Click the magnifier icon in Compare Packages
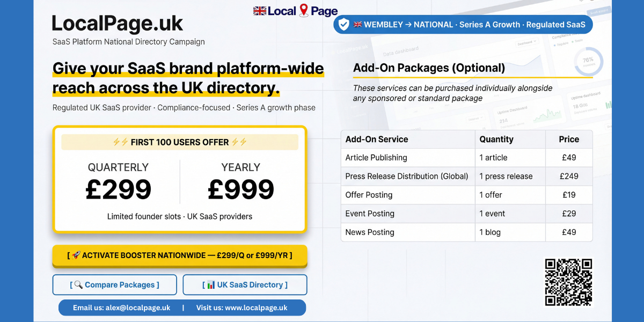Viewport: 644px width, 322px height. (78, 285)
